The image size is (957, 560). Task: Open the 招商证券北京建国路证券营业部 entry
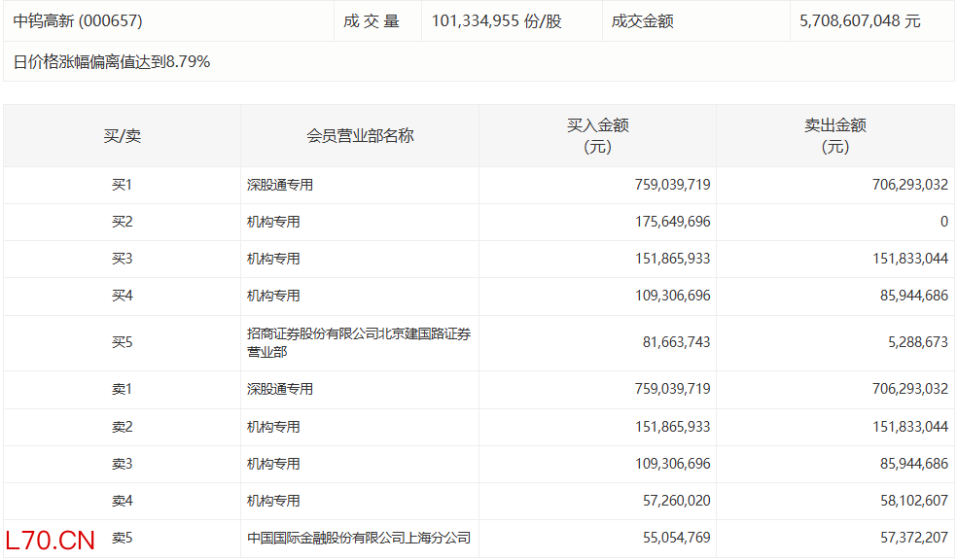point(358,343)
